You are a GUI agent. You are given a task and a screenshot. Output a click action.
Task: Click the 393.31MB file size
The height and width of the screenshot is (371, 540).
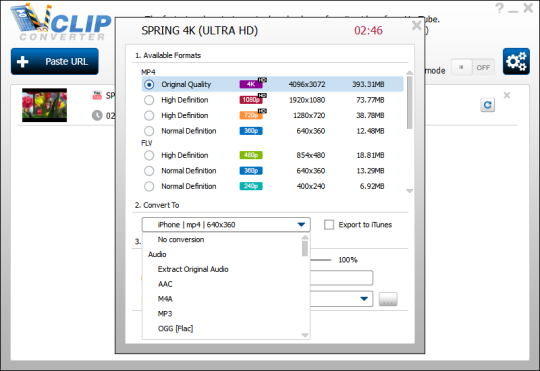pyautogui.click(x=368, y=84)
